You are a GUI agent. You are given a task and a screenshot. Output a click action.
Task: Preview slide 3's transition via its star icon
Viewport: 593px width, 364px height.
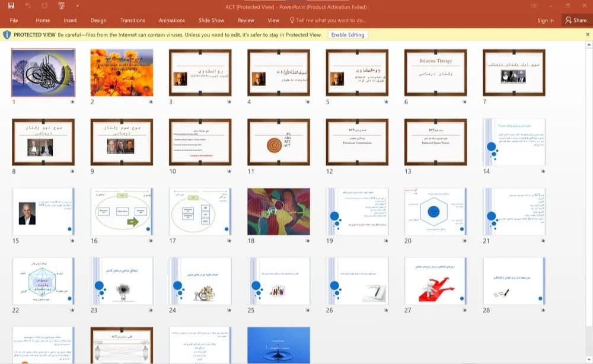coord(229,102)
